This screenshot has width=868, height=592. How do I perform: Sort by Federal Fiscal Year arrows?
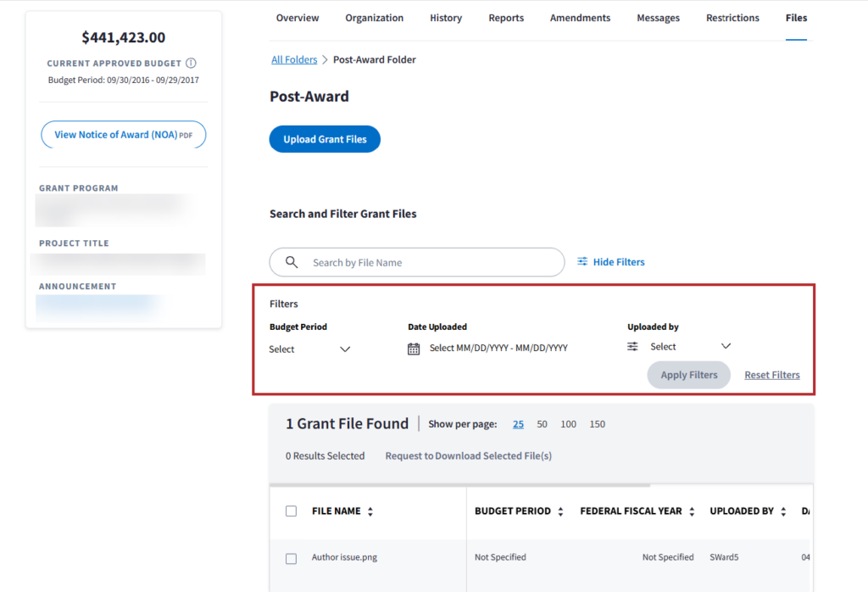coord(692,511)
